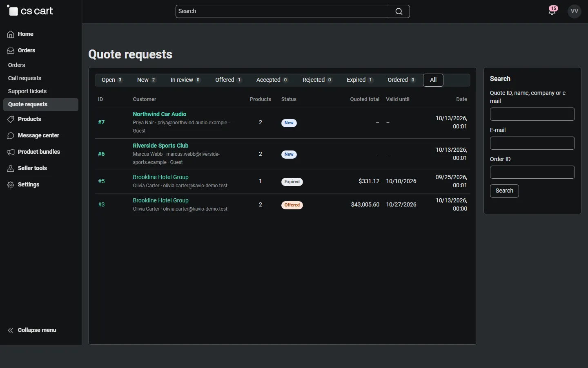Click the CS-Cart logo
Image resolution: width=588 pixels, height=368 pixels.
(x=30, y=11)
